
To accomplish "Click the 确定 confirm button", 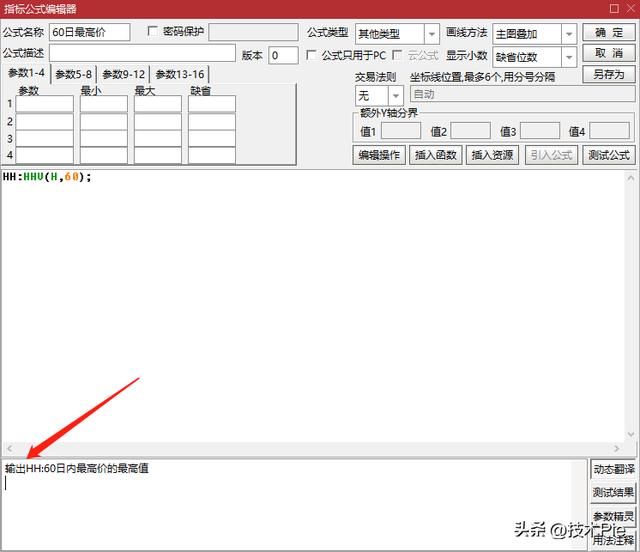I will point(608,33).
